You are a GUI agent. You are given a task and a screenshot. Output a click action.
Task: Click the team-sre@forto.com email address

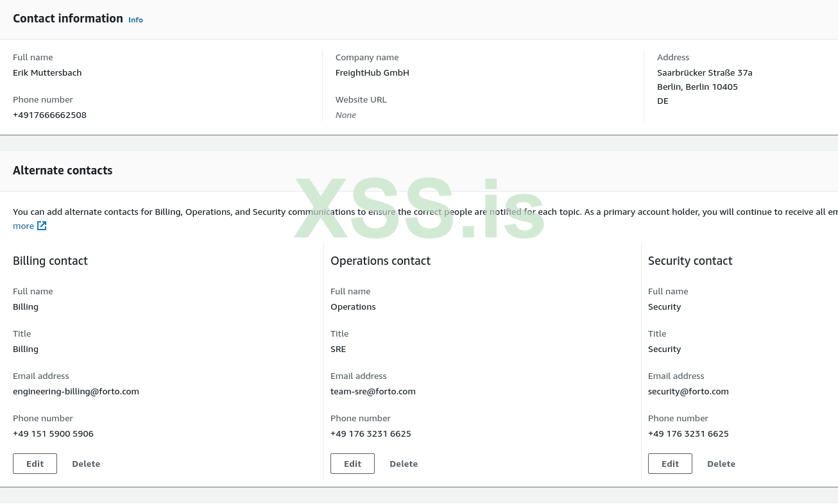(373, 391)
